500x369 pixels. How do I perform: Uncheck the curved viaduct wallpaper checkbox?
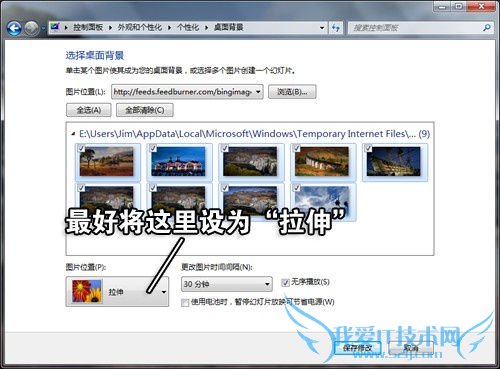pos(297,148)
